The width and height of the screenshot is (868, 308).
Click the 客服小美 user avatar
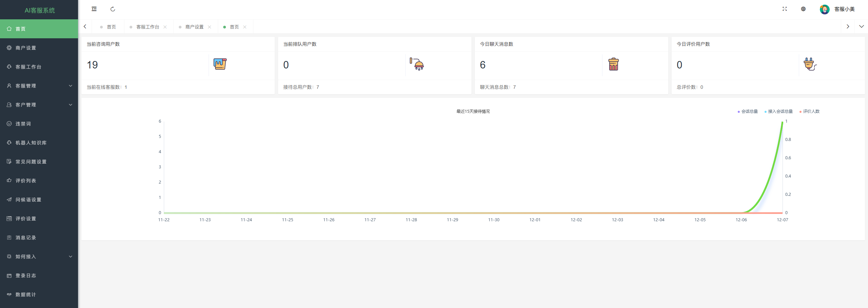[x=825, y=9]
